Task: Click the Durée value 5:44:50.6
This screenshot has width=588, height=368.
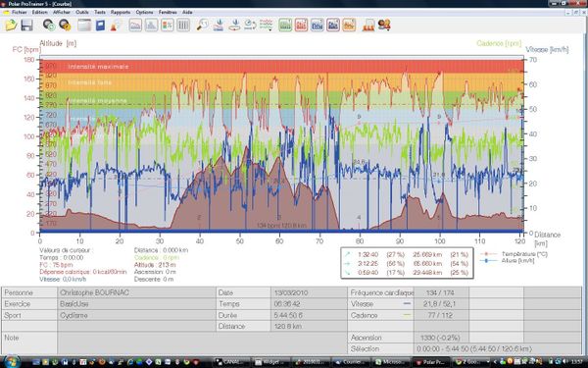Action: pos(309,315)
